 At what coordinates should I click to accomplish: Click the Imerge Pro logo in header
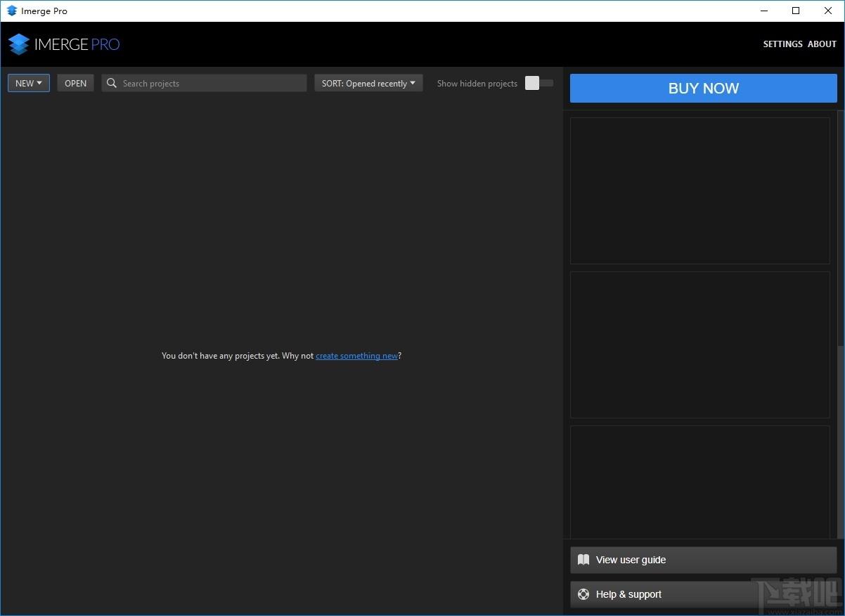click(x=63, y=44)
